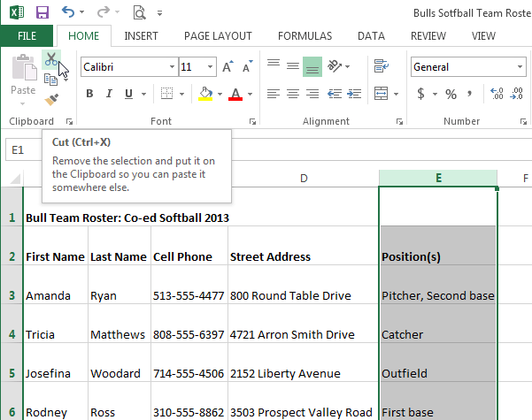Switch to the PAGE LAYOUT tab
This screenshot has height=420, width=532.
coord(218,36)
